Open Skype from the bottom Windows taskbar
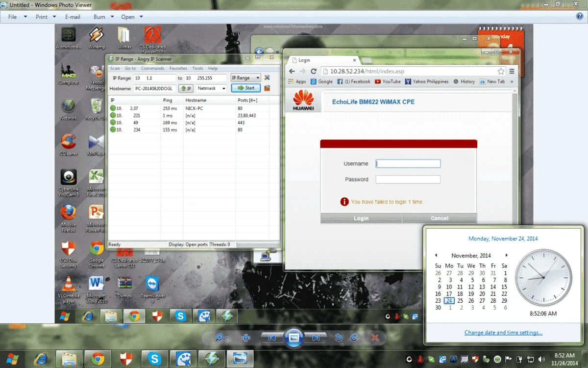Screen dimensions: 588x368 tap(154, 359)
